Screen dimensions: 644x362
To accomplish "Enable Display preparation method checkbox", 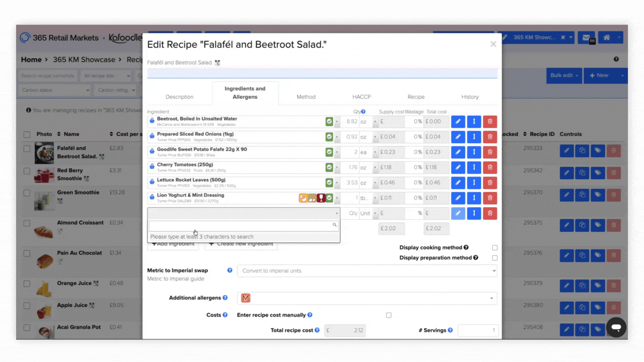I will coord(495,258).
